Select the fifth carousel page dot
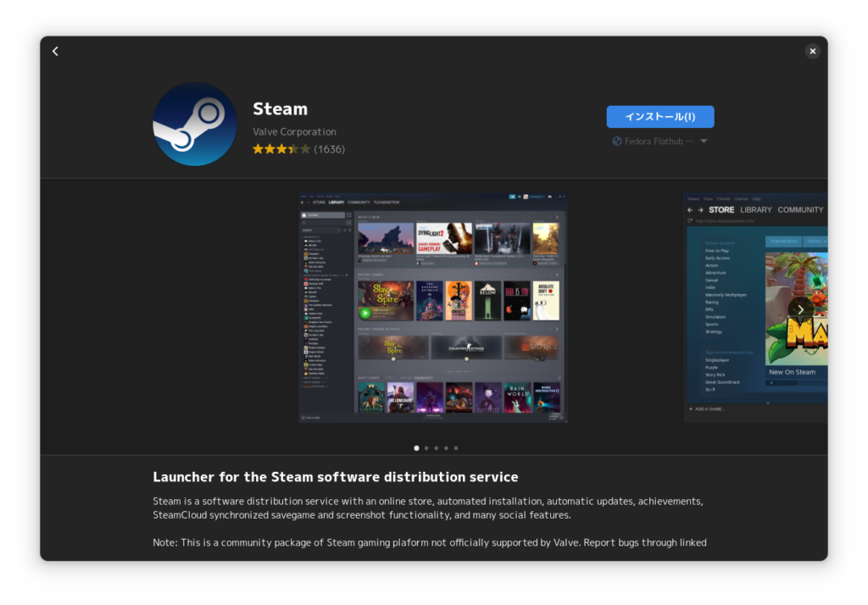868x605 pixels. 456,448
